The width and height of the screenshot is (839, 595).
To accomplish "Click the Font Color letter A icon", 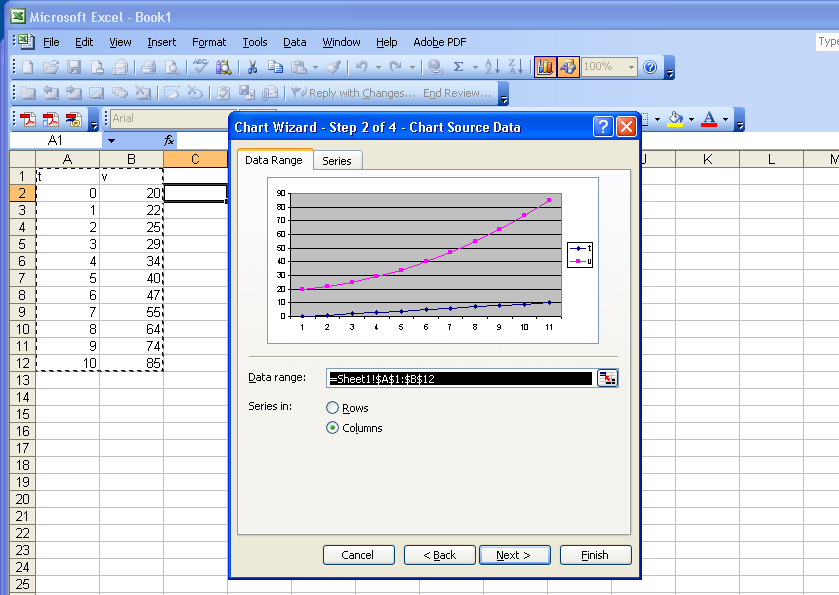I will coord(709,119).
